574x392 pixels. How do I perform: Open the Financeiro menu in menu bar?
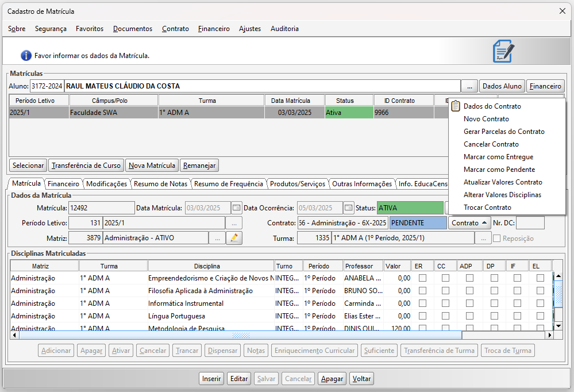click(x=214, y=29)
